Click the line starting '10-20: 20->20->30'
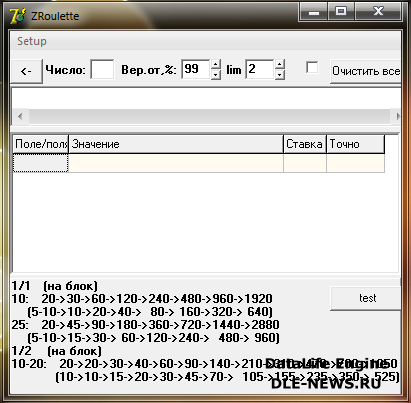This screenshot has height=403, width=411. coord(204,364)
